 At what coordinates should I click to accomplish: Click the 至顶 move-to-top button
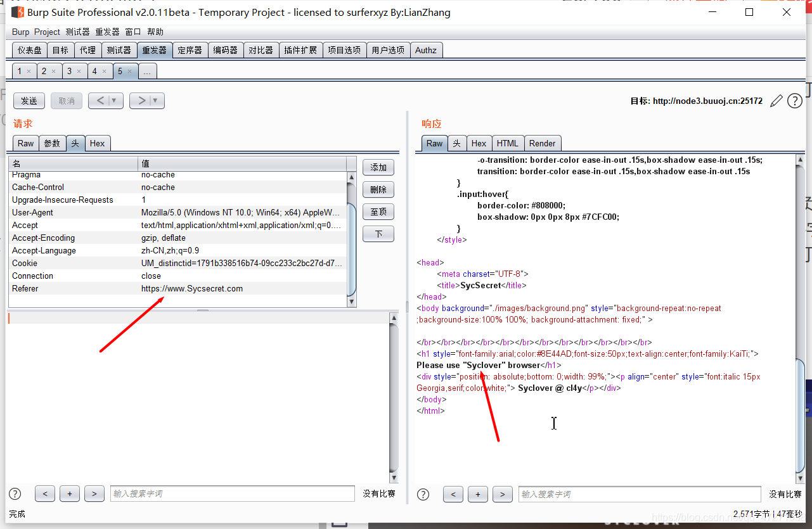(378, 212)
